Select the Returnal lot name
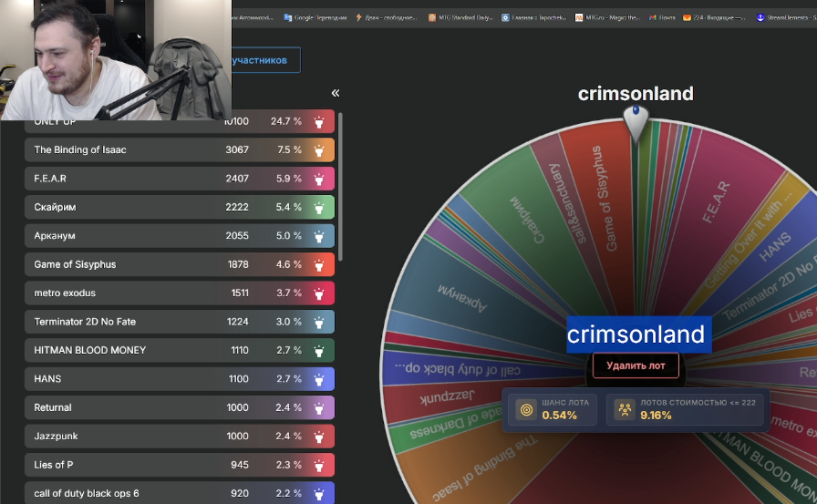The height and width of the screenshot is (504, 817). (53, 407)
